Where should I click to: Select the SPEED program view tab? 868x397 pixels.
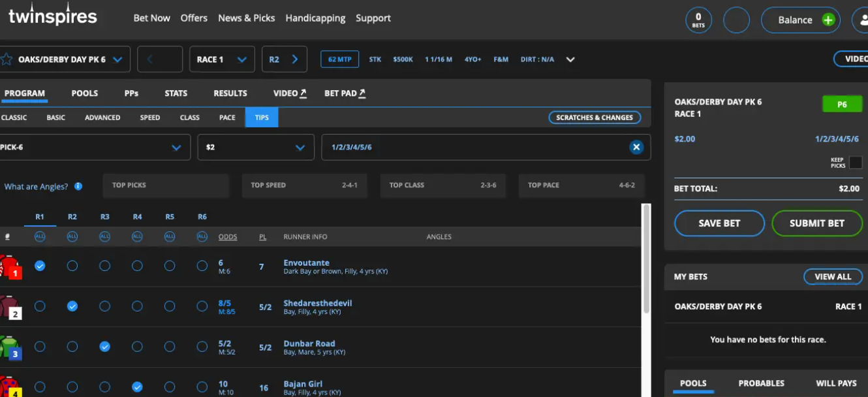point(150,118)
